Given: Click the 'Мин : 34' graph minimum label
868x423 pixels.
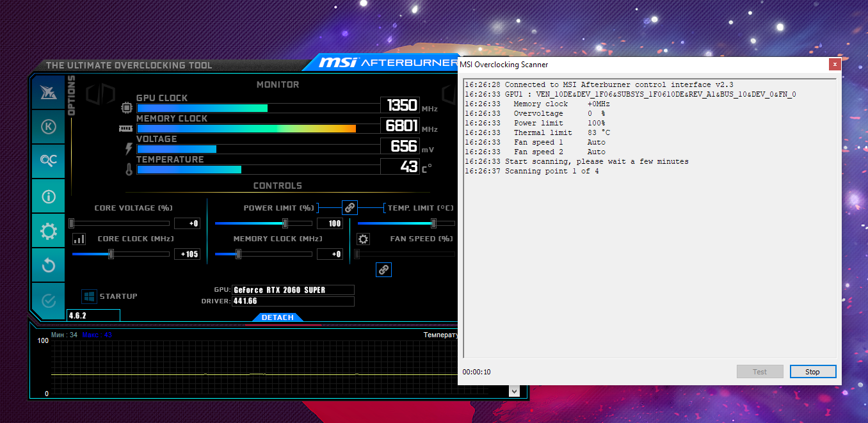Looking at the screenshot, I should pos(64,335).
